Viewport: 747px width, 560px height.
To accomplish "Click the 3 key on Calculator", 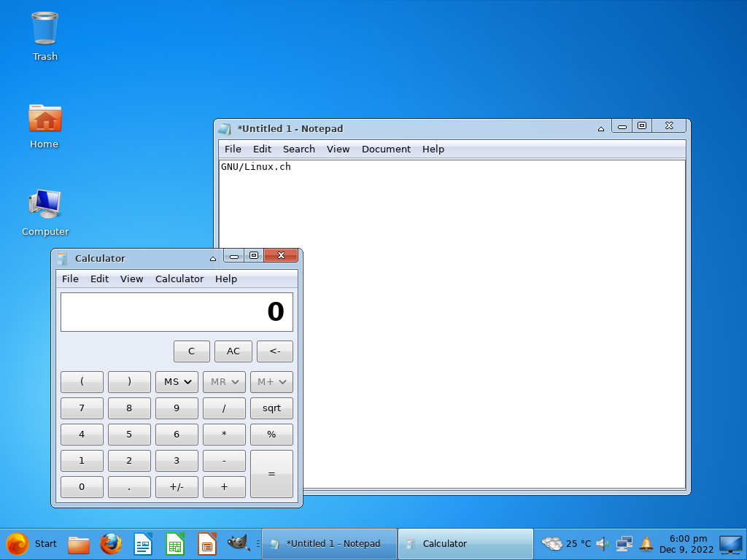I will pyautogui.click(x=177, y=461).
